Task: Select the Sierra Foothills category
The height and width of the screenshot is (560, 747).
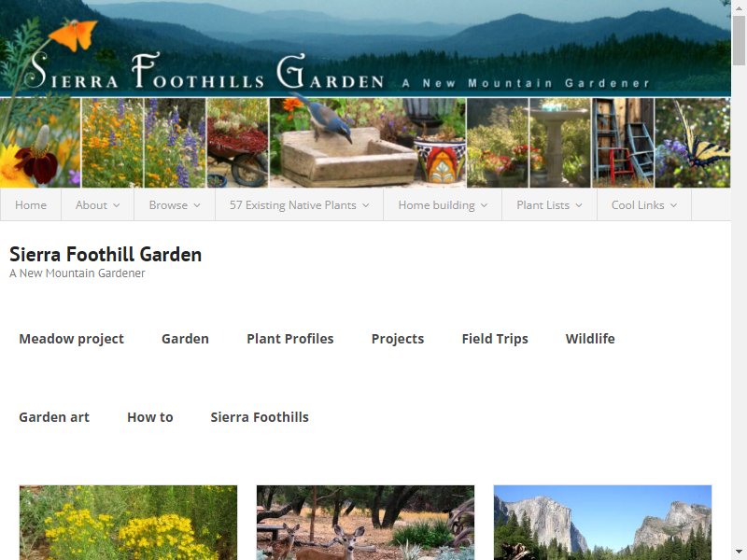Action: click(x=260, y=417)
